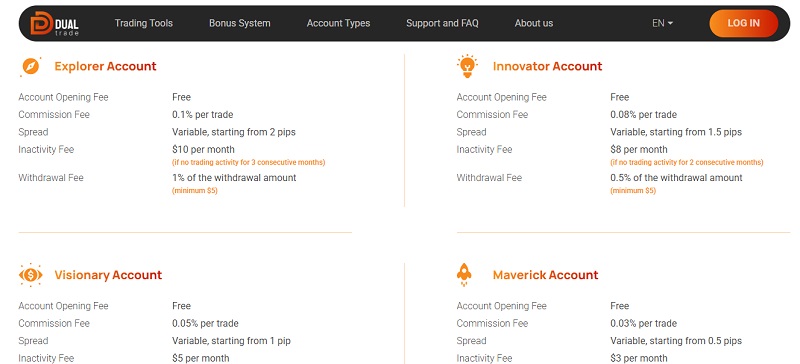
Task: Click Visionary's Commission Fee label
Action: (x=54, y=323)
